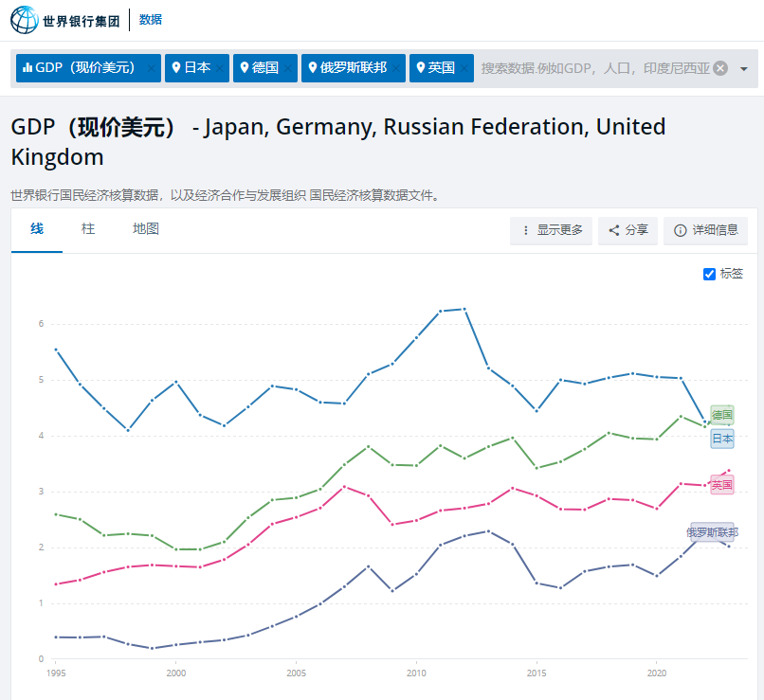Switch to the 柱 bar chart tab
Image resolution: width=764 pixels, height=700 pixels.
click(88, 229)
